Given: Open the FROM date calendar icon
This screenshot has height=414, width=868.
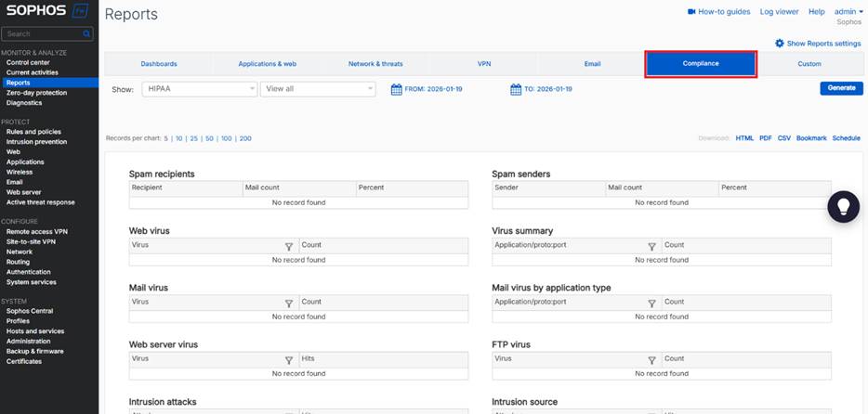Looking at the screenshot, I should pos(396,89).
